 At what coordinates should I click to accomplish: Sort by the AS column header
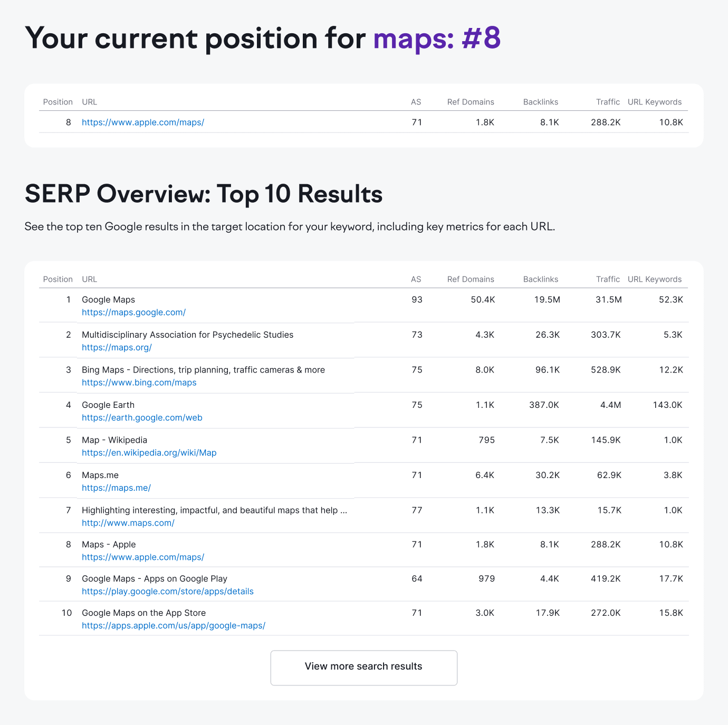tap(416, 279)
